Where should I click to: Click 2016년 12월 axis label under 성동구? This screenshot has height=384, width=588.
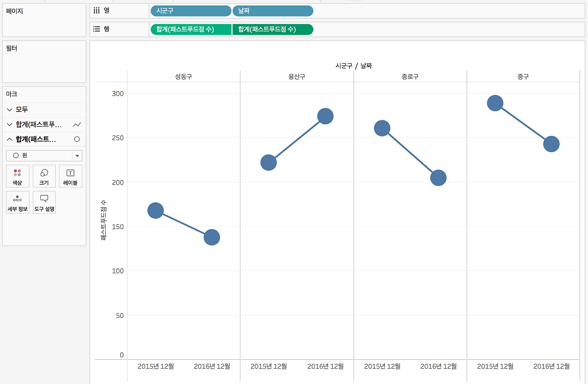(212, 366)
